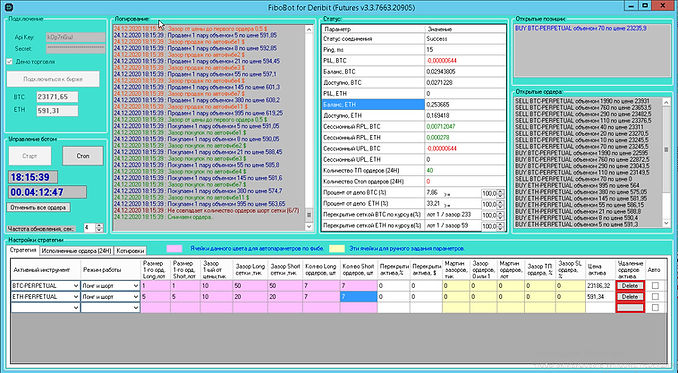Stop the bot with the Стоп button

(83, 156)
